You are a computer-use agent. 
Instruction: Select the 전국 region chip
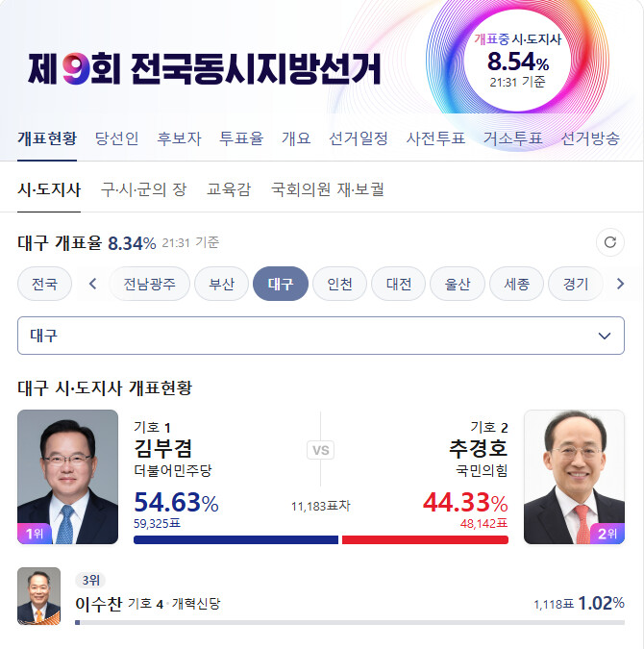coord(45,284)
